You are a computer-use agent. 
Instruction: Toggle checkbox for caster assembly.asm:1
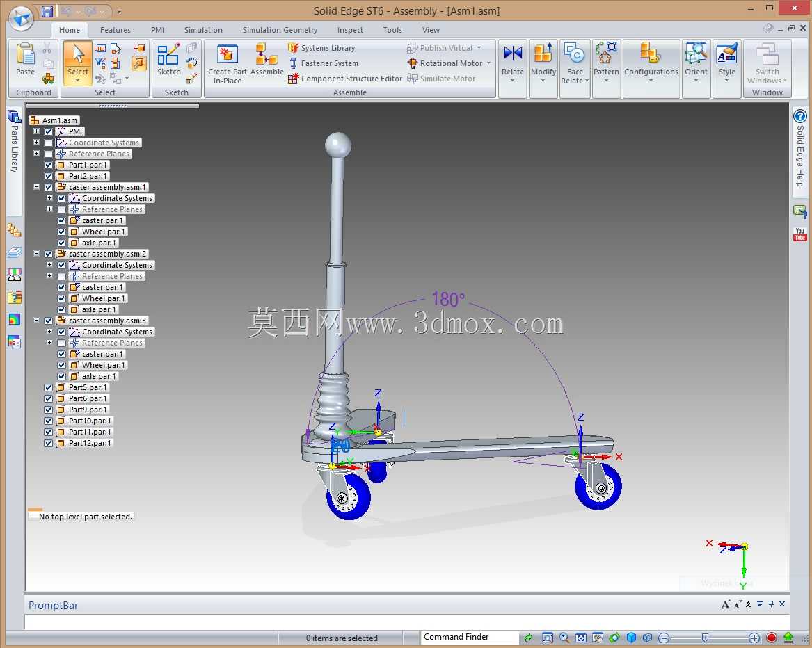(x=48, y=187)
